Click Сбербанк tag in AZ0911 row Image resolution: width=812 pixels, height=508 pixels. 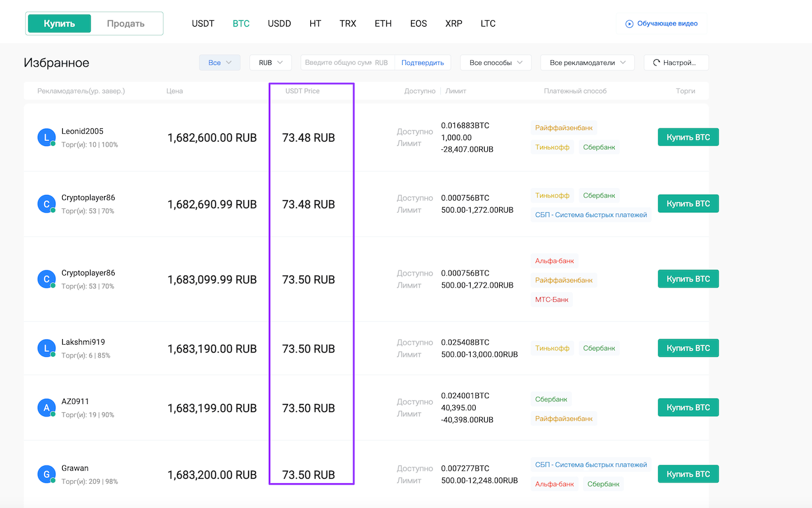551,399
